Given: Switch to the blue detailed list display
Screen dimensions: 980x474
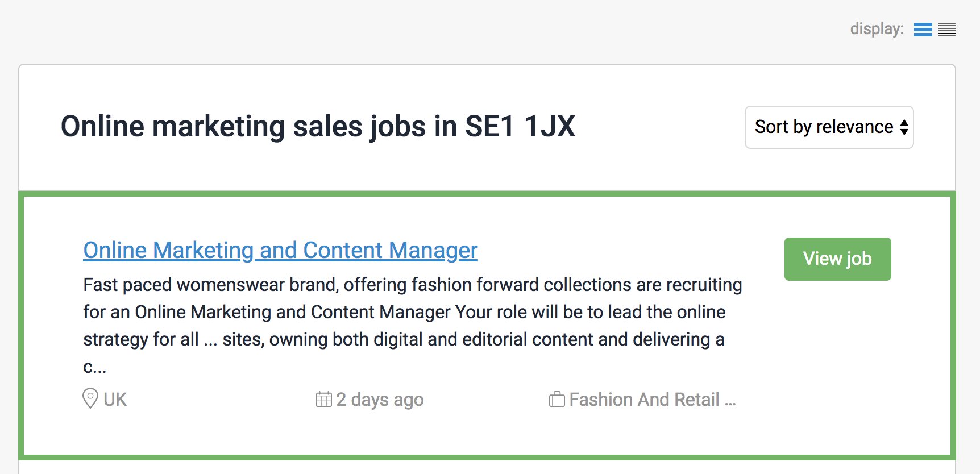Looking at the screenshot, I should 923,30.
